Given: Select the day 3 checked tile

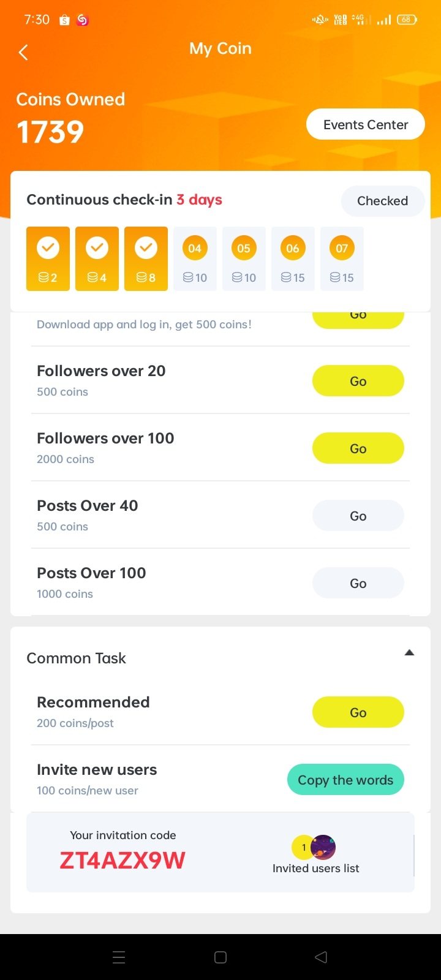Looking at the screenshot, I should tap(146, 258).
